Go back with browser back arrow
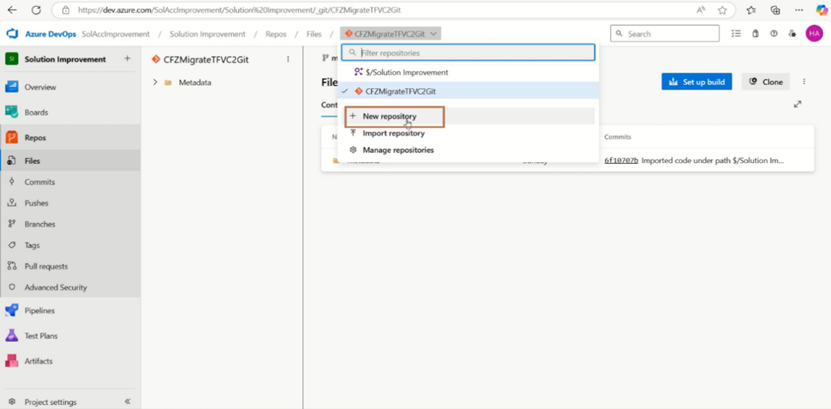This screenshot has width=831, height=409. 12,10
